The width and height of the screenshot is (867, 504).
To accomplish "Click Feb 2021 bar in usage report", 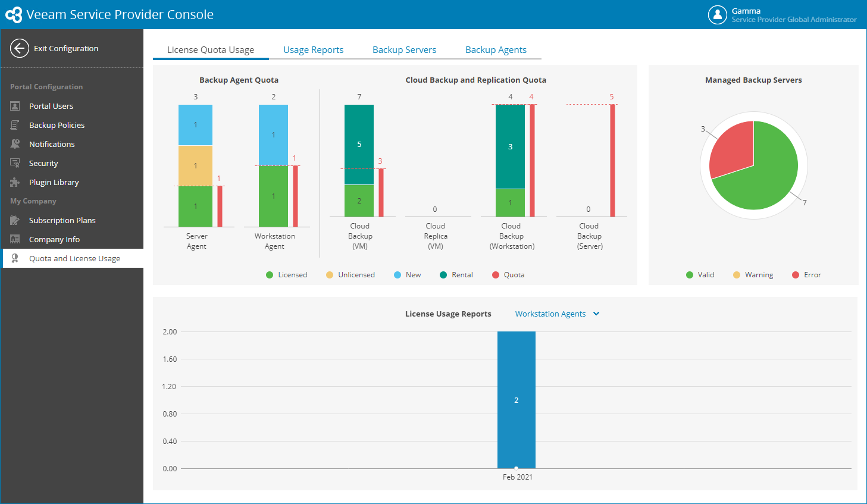I will pyautogui.click(x=517, y=400).
